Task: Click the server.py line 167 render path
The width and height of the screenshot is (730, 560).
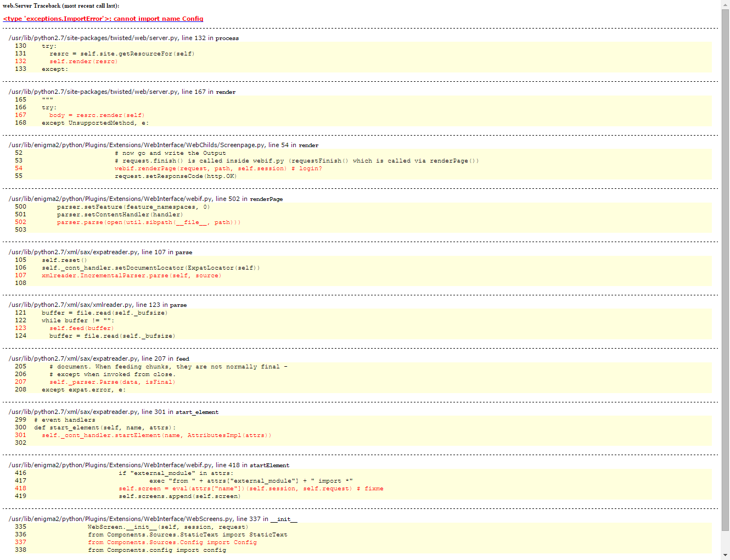Action: click(x=122, y=92)
